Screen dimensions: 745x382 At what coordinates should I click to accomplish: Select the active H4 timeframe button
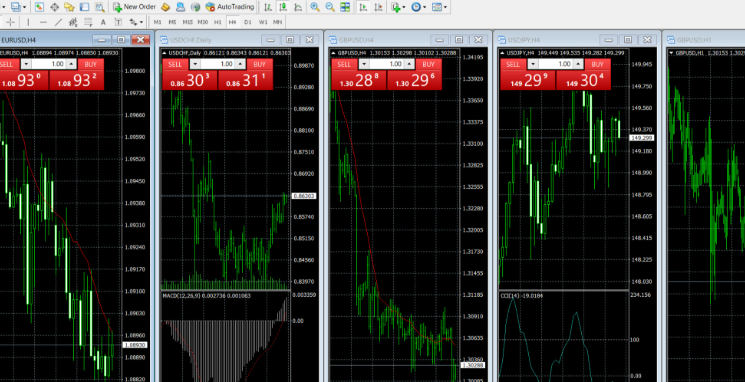[x=232, y=22]
